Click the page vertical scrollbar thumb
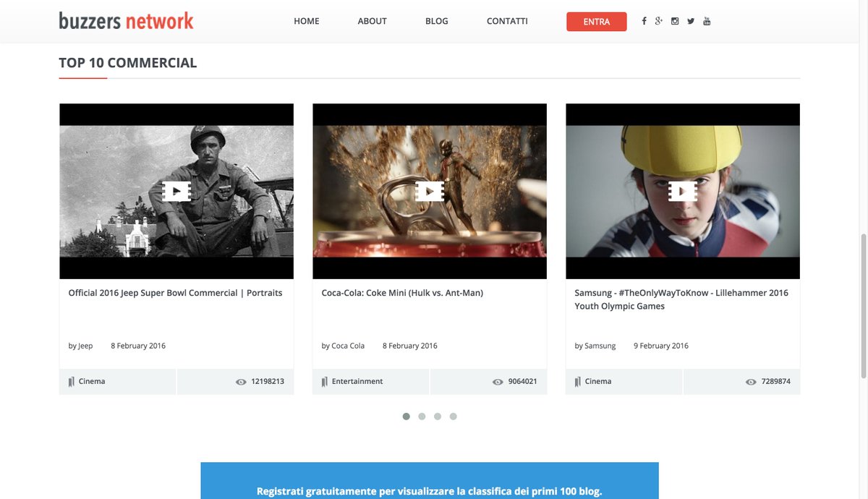 862,305
